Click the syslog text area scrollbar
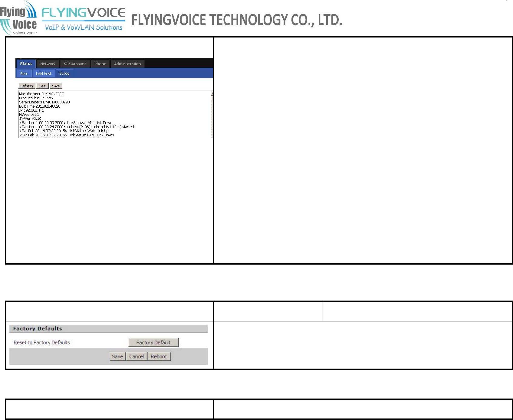Viewport: 513px width, 420px height. [212, 114]
